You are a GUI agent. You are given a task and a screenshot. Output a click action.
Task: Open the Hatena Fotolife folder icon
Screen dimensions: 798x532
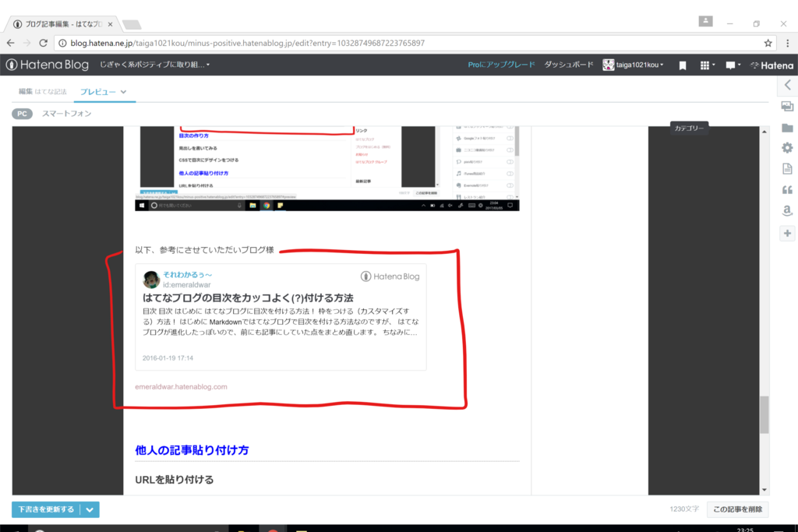coord(788,127)
